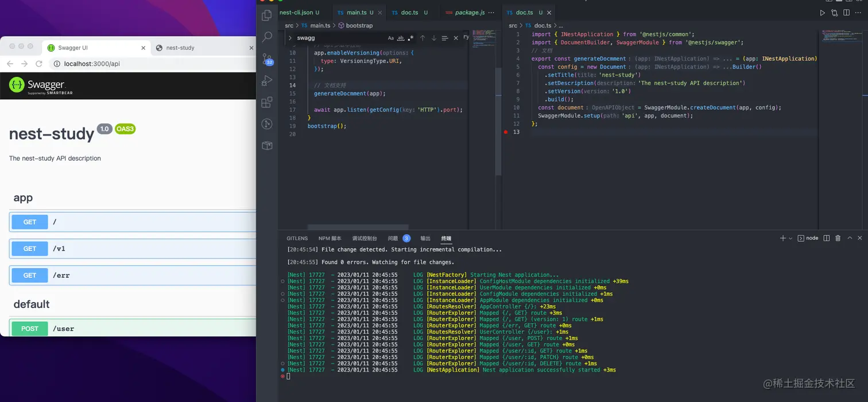Close the right-pane doc.ts tab
This screenshot has height=402, width=868.
pyautogui.click(x=549, y=13)
